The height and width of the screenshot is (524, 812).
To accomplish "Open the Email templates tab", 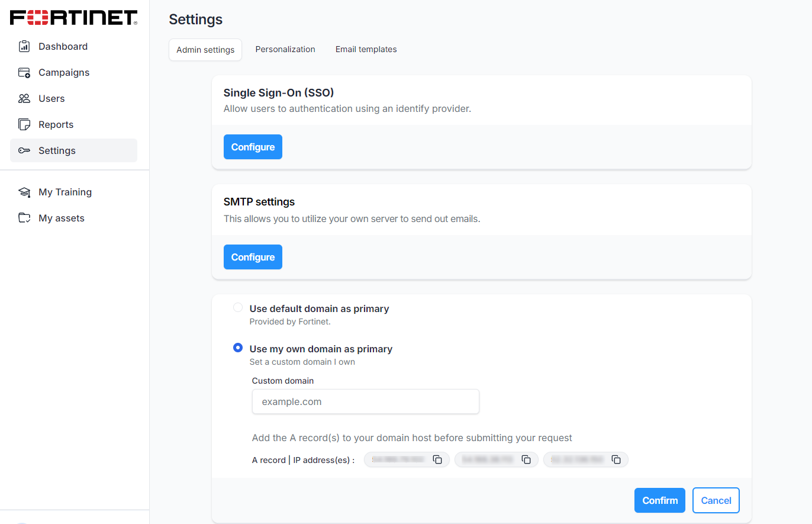I will 366,49.
